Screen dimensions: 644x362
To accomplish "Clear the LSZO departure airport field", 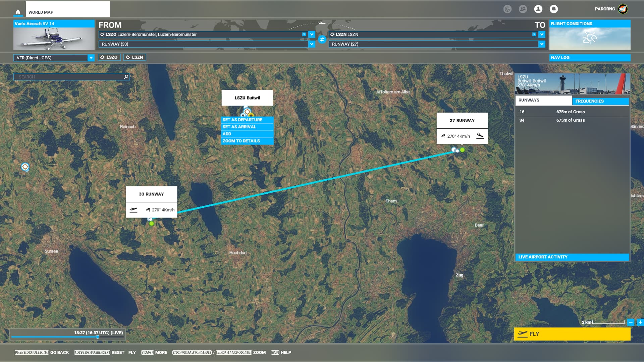I will click(x=304, y=35).
